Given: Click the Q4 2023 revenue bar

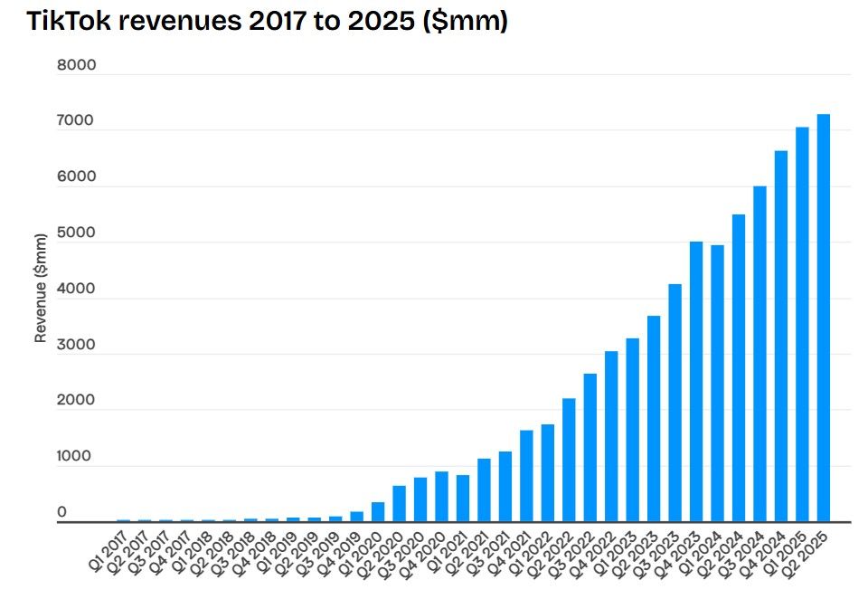Looking at the screenshot, I should click(x=696, y=382).
